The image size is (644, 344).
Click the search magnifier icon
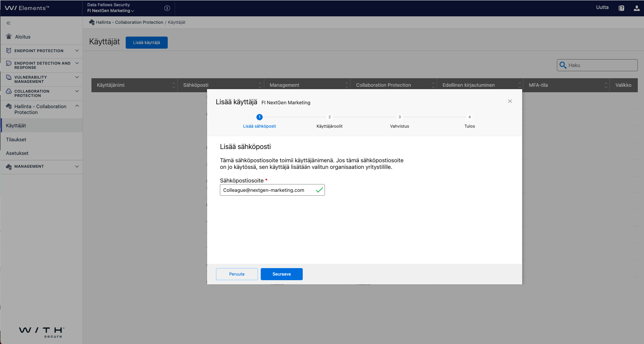coord(563,65)
